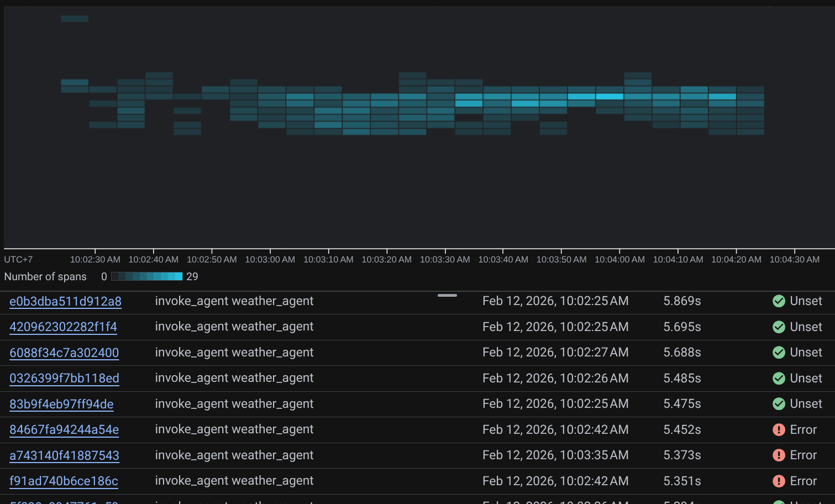The image size is (835, 504).
Task: Click red error icon in the 5.452s row
Action: point(779,430)
